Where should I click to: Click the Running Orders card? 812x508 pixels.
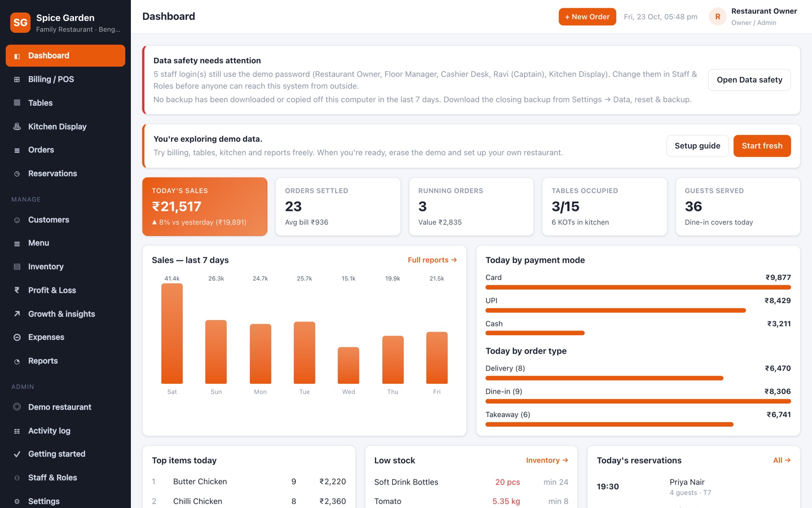pos(471,206)
